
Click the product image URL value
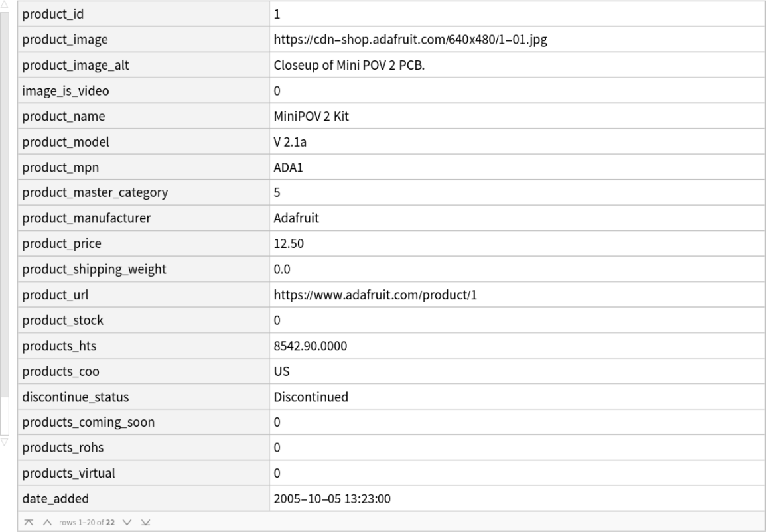[x=410, y=40]
